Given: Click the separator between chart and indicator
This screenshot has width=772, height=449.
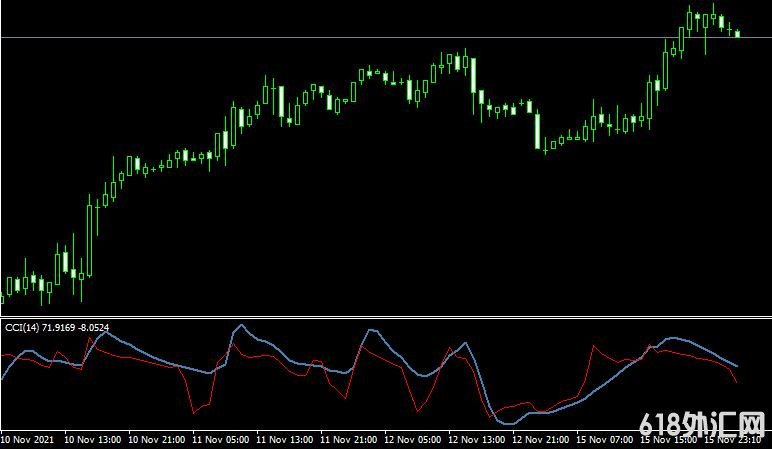Looking at the screenshot, I should (386, 317).
